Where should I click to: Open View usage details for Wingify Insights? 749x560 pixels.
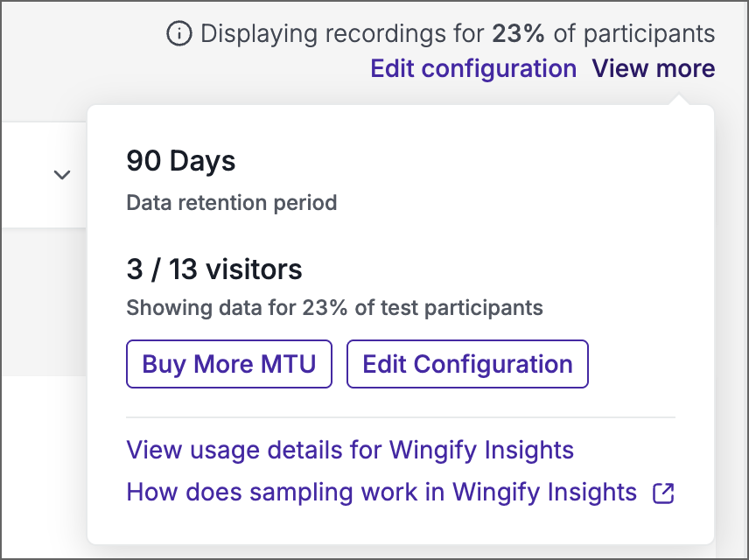pyautogui.click(x=350, y=450)
